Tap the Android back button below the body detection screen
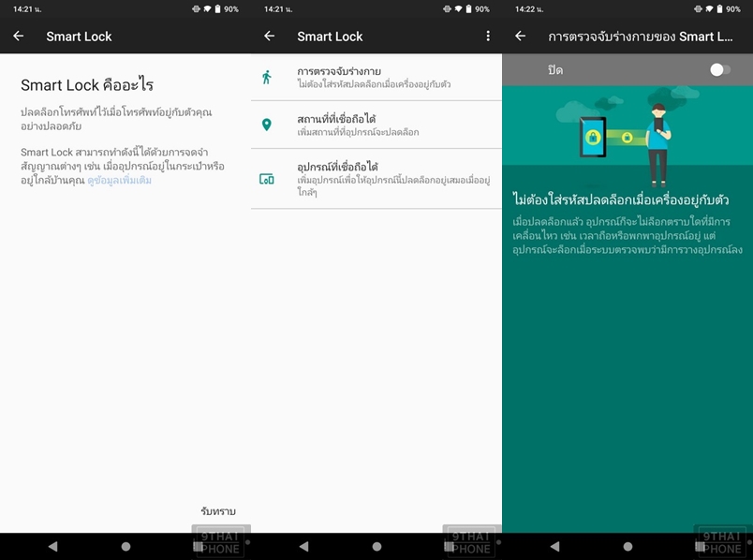Viewport: 753px width, 560px height. click(554, 546)
